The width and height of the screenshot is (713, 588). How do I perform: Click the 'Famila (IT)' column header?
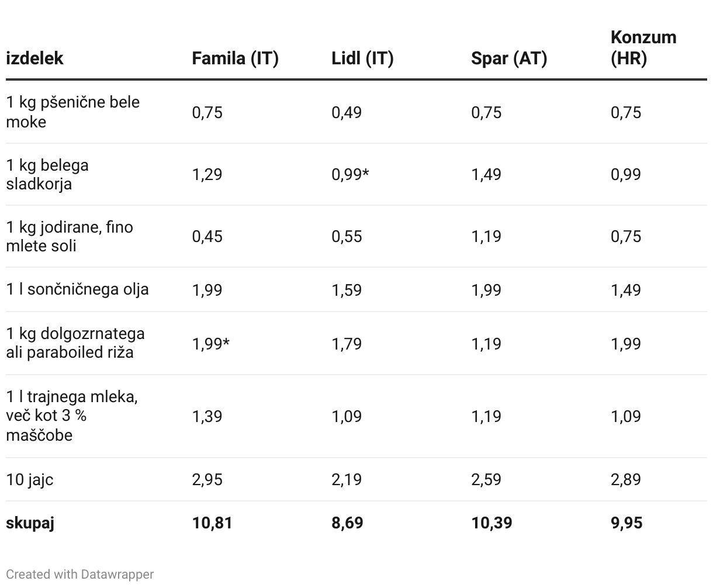(x=235, y=58)
